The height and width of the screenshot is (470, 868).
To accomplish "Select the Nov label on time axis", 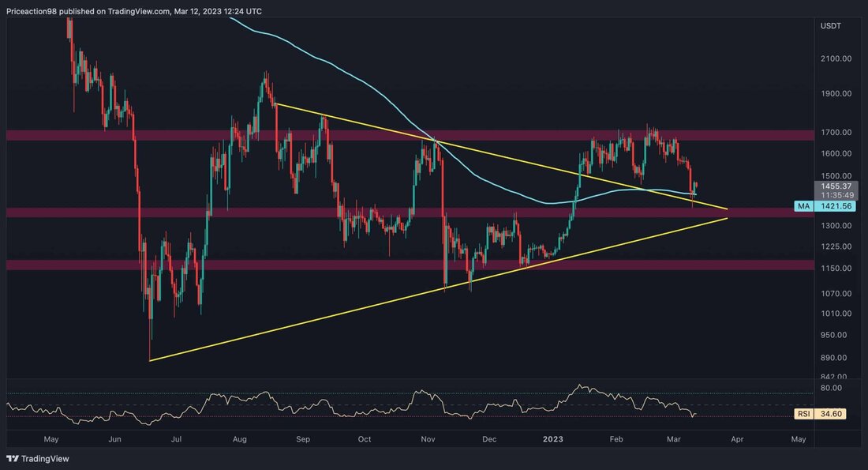I will (428, 439).
